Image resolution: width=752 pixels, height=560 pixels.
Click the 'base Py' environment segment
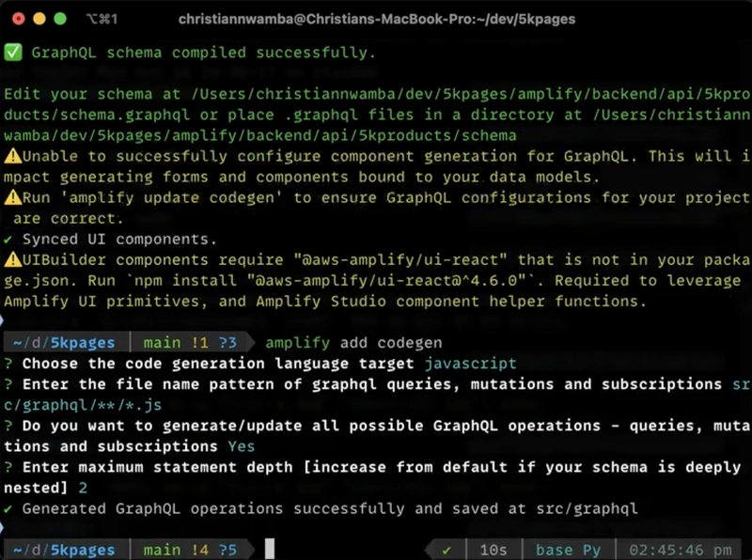tap(568, 550)
